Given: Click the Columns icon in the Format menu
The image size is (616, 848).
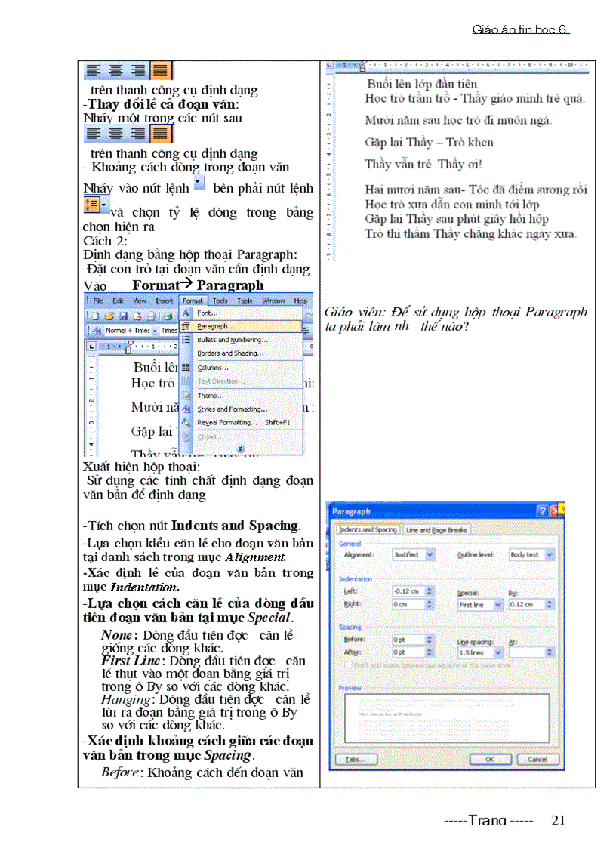Looking at the screenshot, I should point(186,368).
